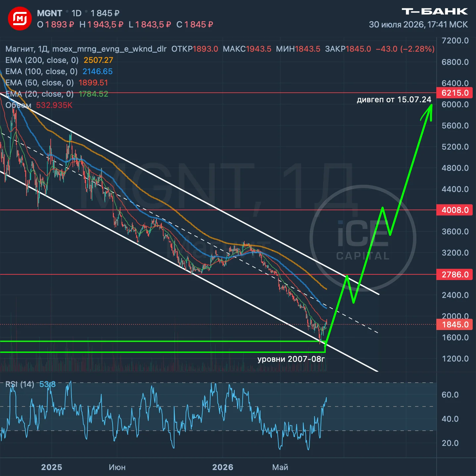Viewport: 476px width, 476px height.
Task: Select the 6215.0 price level tag
Action: 454,93
